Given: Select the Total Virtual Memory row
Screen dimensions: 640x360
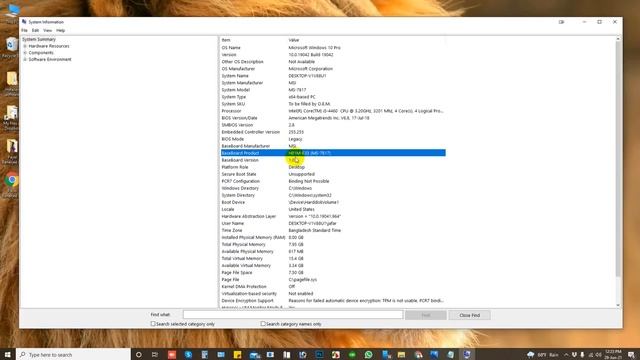Looking at the screenshot, I should (333, 259).
